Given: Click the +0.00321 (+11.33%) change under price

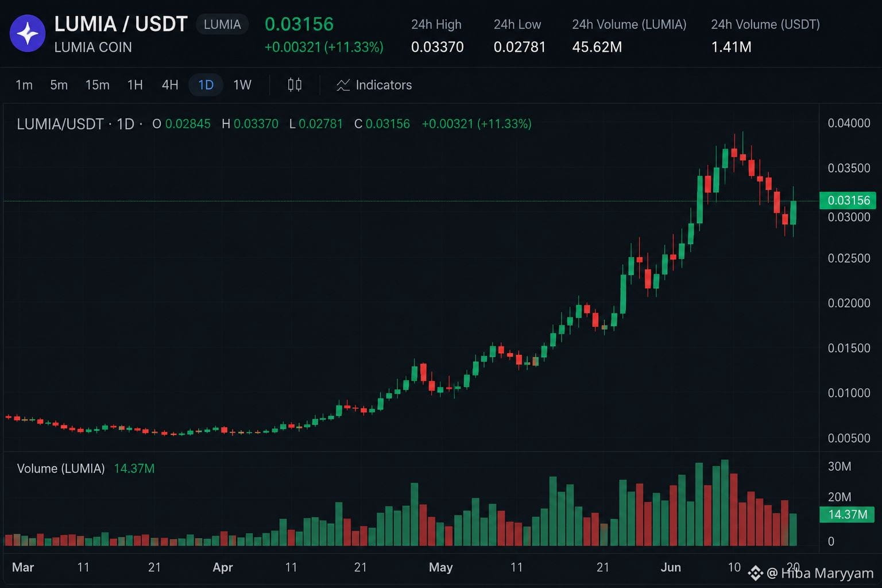Looking at the screenshot, I should (324, 47).
